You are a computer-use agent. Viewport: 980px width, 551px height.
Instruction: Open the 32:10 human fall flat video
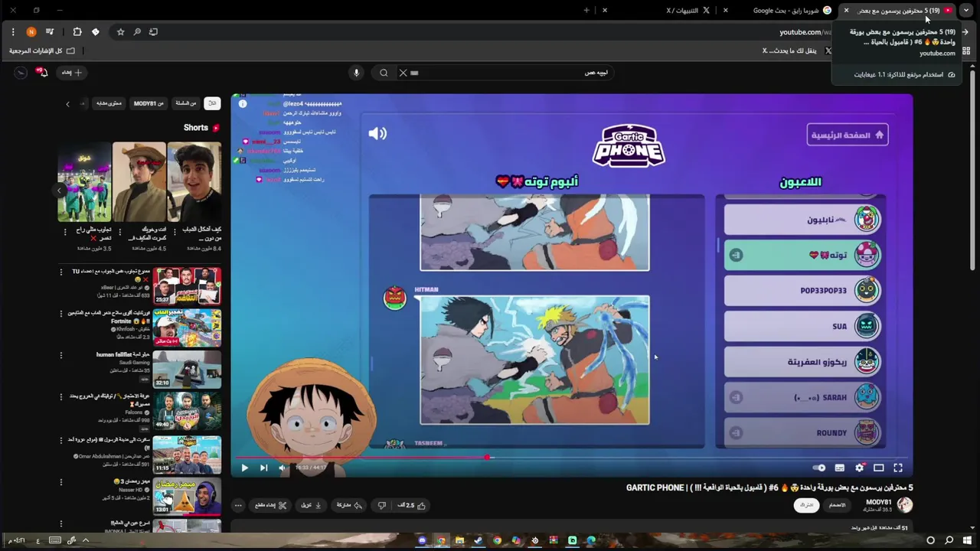[x=187, y=369]
